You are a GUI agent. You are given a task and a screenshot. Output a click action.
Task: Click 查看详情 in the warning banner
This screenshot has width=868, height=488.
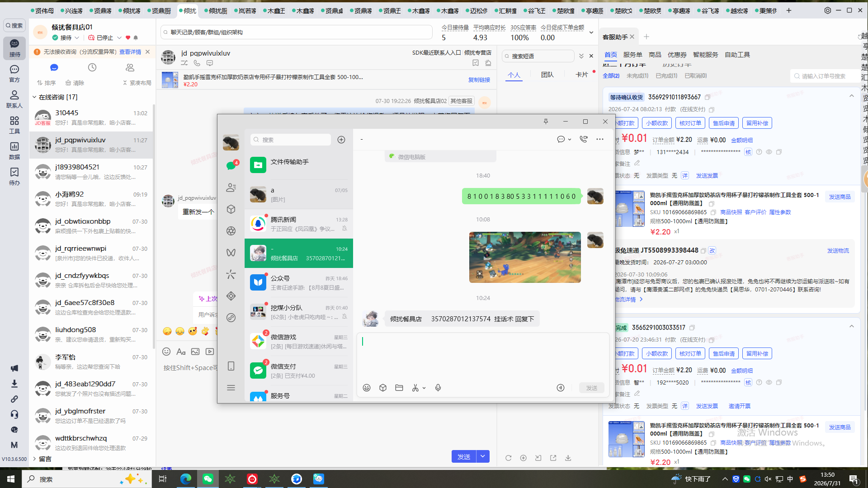(x=130, y=52)
